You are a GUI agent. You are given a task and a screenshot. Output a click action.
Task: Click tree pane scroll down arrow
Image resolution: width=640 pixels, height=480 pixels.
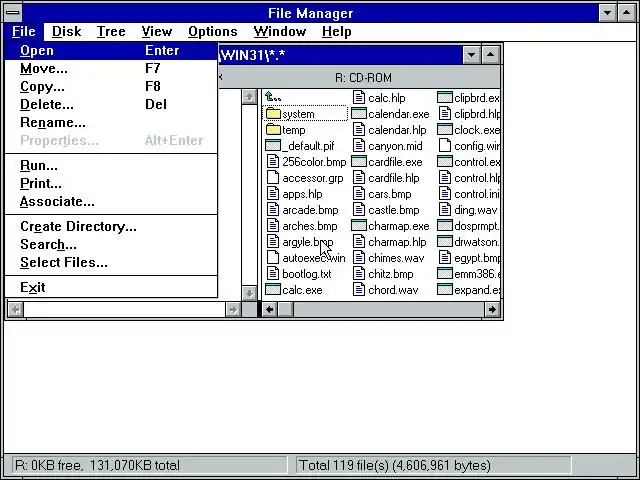249,293
